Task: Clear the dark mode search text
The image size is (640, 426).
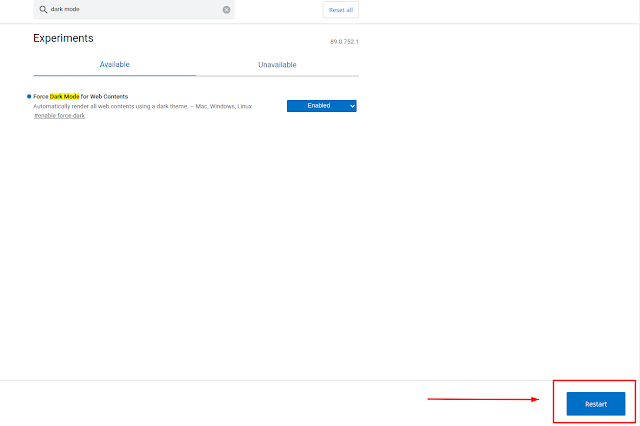Action: click(x=226, y=10)
